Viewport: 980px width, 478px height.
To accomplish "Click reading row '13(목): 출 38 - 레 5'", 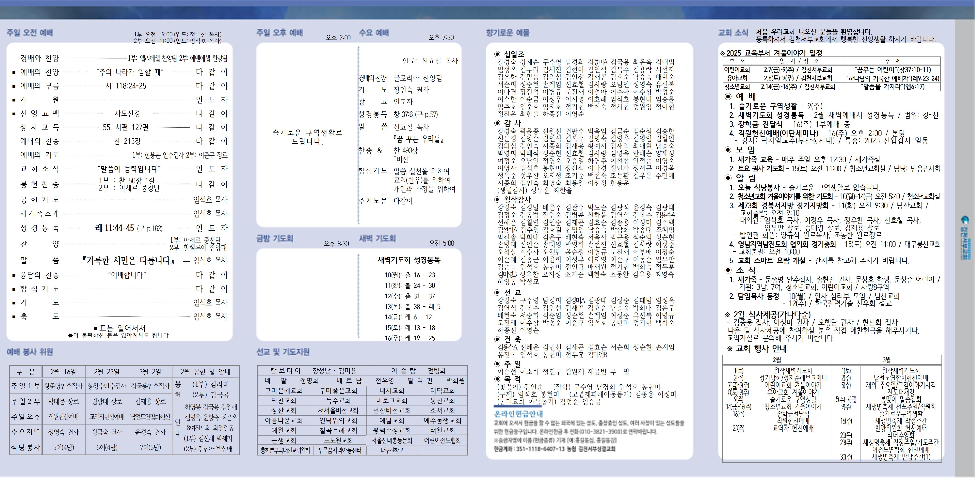I will pos(412,306).
